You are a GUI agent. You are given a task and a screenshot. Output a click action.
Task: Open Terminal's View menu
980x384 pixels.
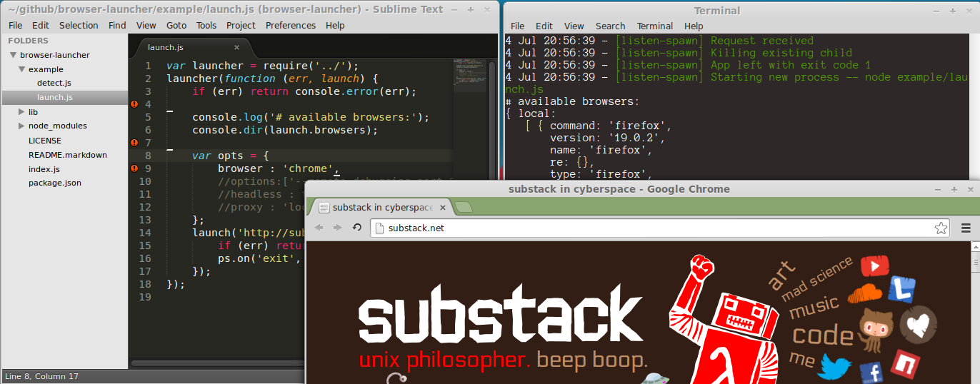[x=574, y=26]
